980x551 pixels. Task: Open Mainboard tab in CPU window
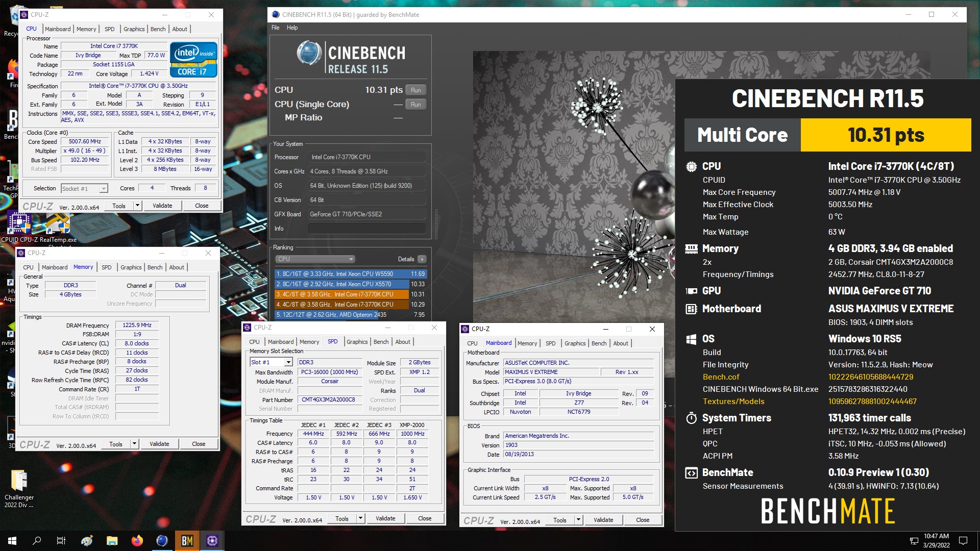click(x=58, y=29)
